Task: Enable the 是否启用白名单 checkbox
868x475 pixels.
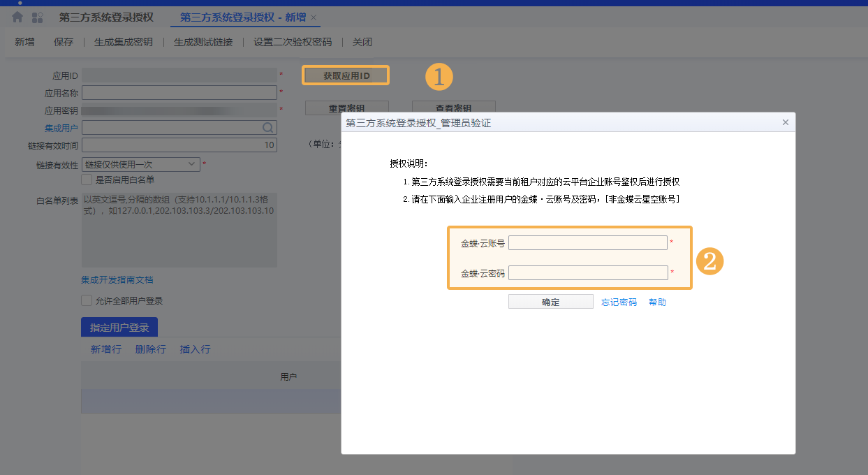Action: click(x=87, y=180)
